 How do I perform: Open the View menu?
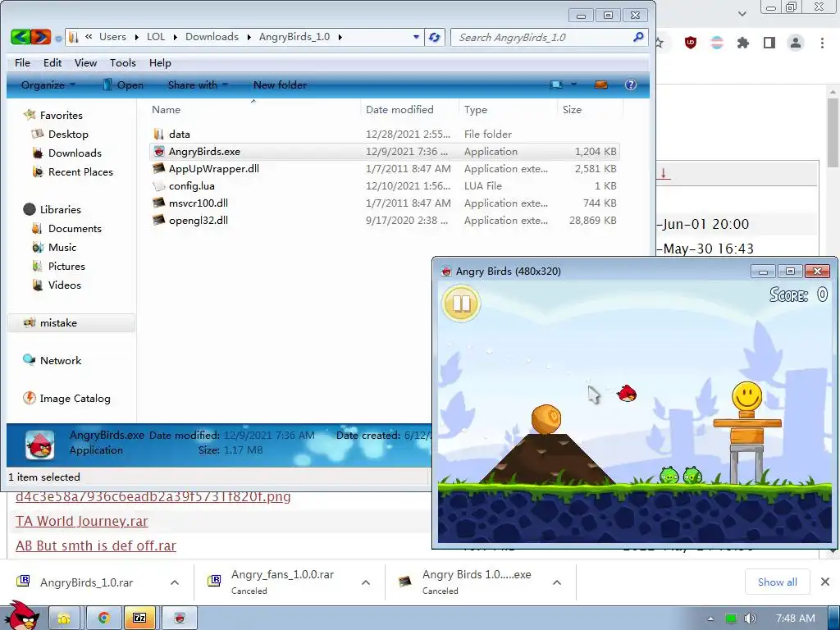[85, 62]
